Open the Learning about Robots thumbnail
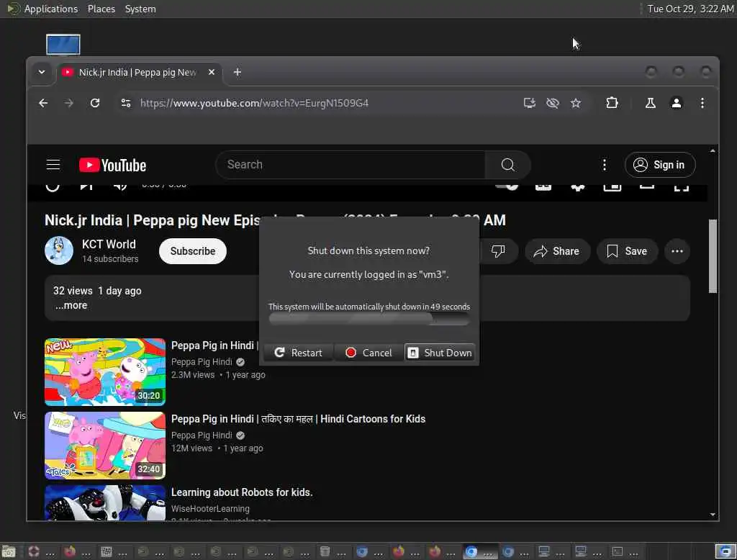This screenshot has width=737, height=560. pos(105,502)
